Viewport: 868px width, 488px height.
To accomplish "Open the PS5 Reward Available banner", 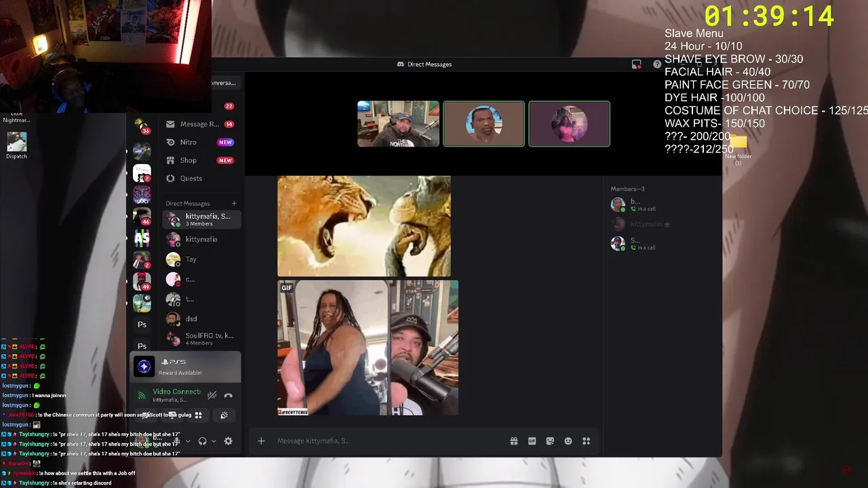I will 186,367.
